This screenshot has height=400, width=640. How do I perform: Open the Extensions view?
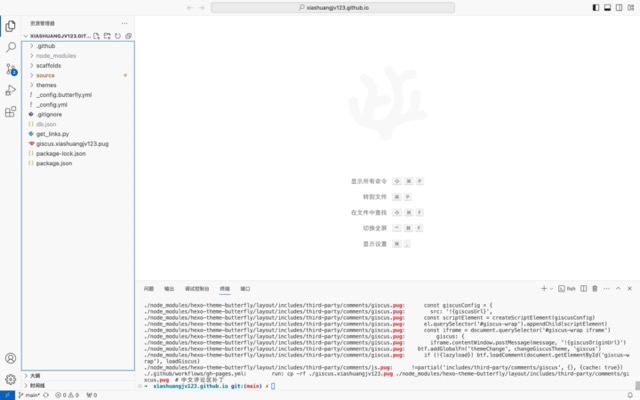11,113
